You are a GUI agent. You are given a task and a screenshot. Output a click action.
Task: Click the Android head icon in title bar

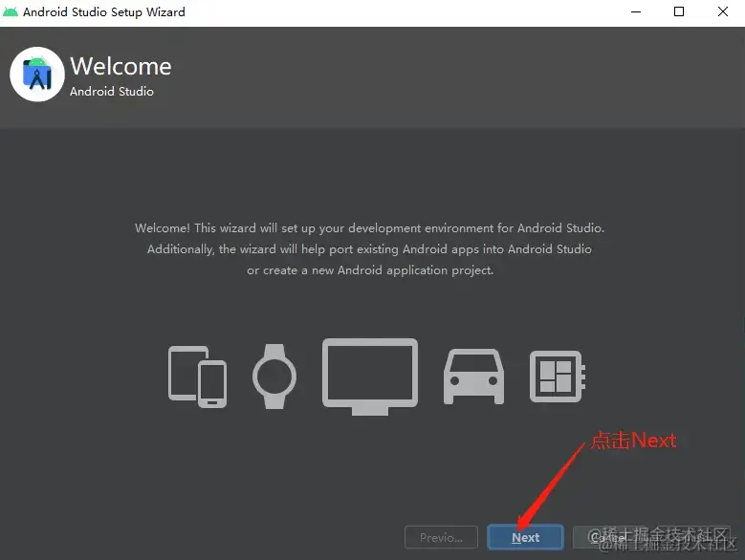[x=11, y=11]
